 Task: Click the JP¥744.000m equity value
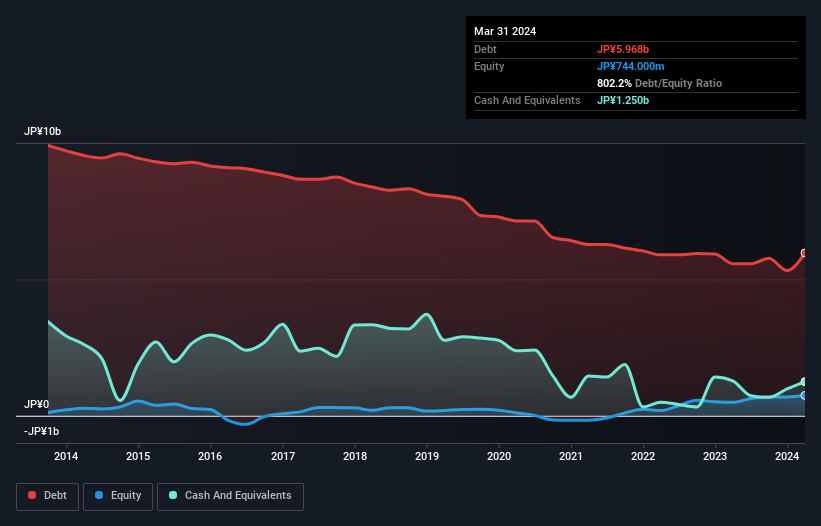(x=630, y=66)
